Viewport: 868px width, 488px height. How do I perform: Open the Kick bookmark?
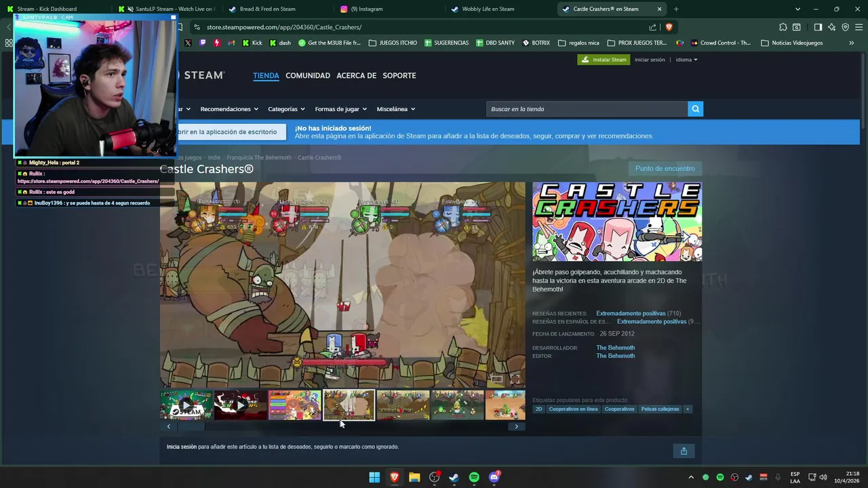pos(252,43)
